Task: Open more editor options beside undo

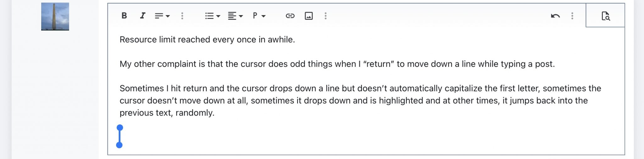Action: point(572,16)
